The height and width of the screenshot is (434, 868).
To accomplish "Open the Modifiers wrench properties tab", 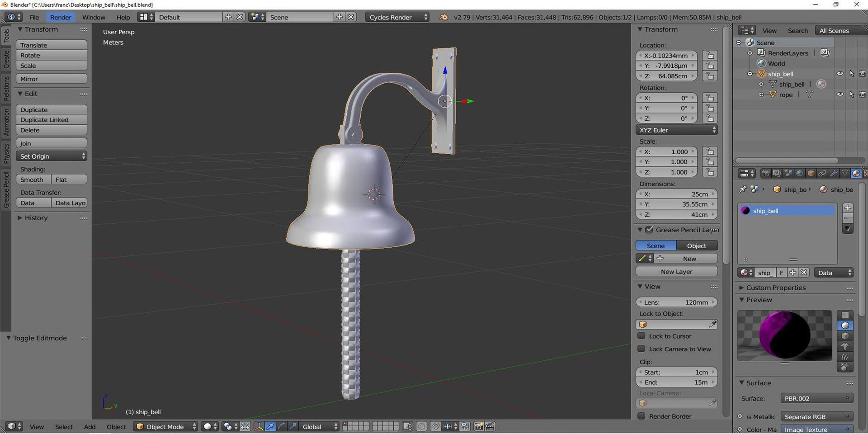I will click(x=834, y=174).
